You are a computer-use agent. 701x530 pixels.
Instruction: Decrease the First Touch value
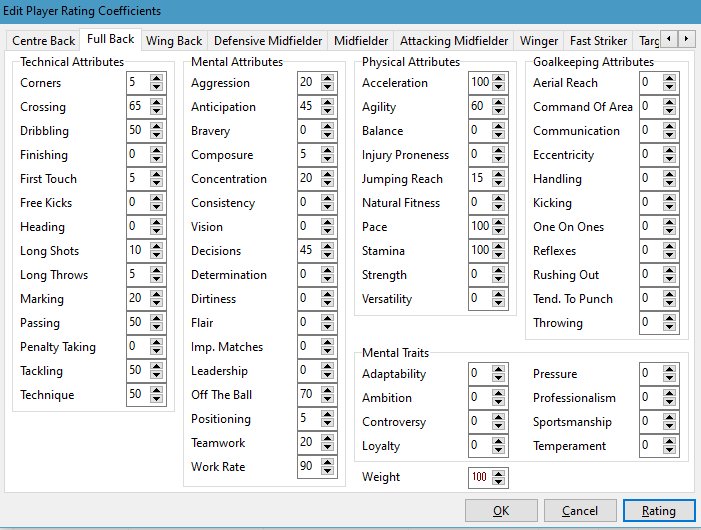pos(156,183)
